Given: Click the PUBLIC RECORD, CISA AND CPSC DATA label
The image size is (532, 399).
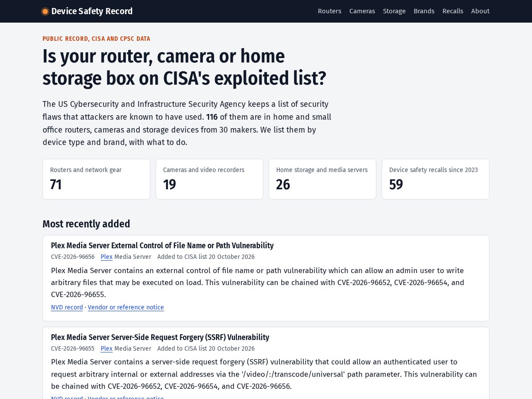Looking at the screenshot, I should click(96, 39).
